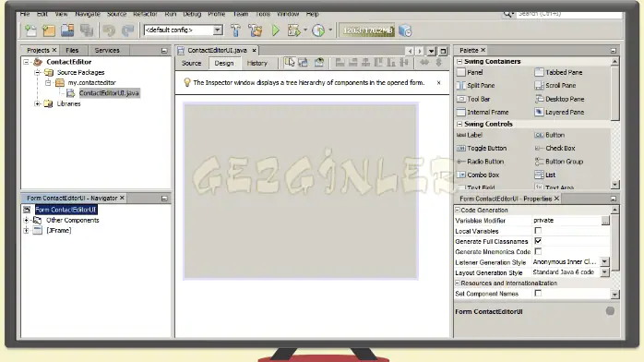644x362 pixels.
Task: Click the profiler snapshot icon beside memory bar
Action: pos(405,30)
